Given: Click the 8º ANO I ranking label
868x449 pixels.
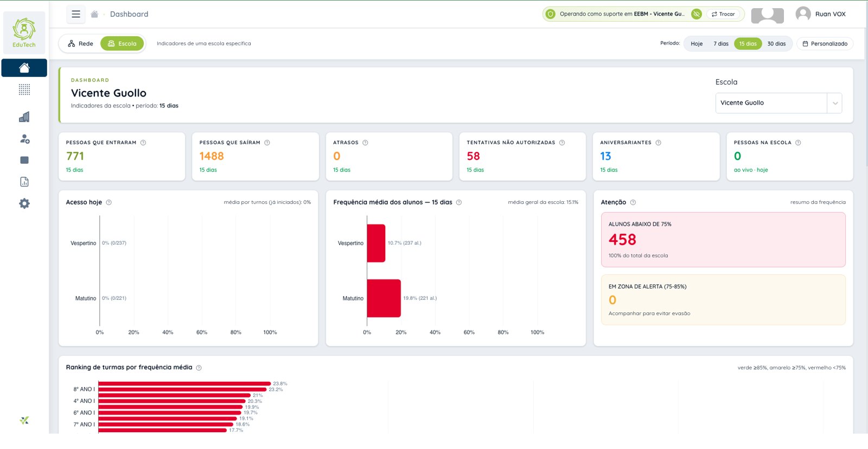Looking at the screenshot, I should pos(84,389).
